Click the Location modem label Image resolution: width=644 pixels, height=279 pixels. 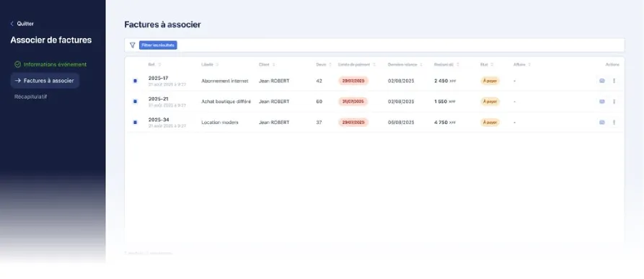220,123
